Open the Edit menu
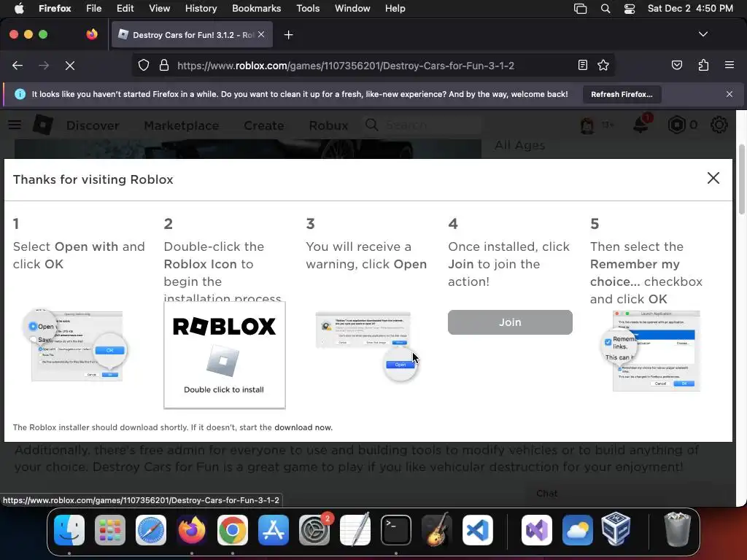This screenshot has height=560, width=747. point(125,8)
